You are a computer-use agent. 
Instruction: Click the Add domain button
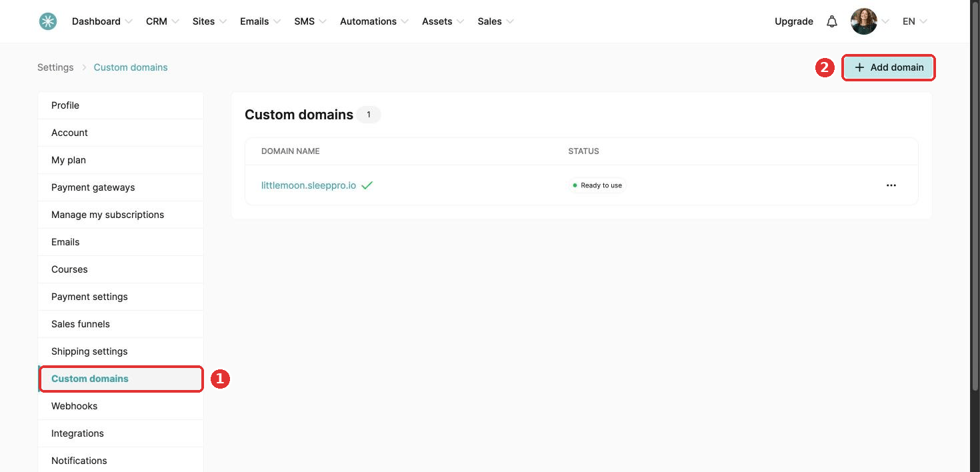click(889, 67)
